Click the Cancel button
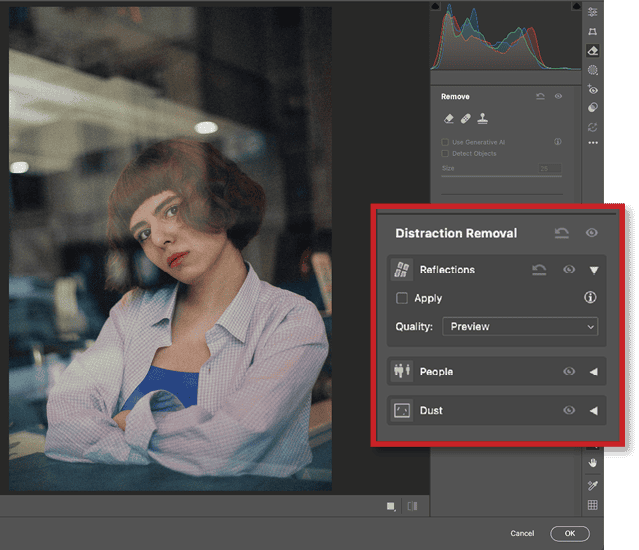This screenshot has width=639, height=550. pyautogui.click(x=522, y=533)
